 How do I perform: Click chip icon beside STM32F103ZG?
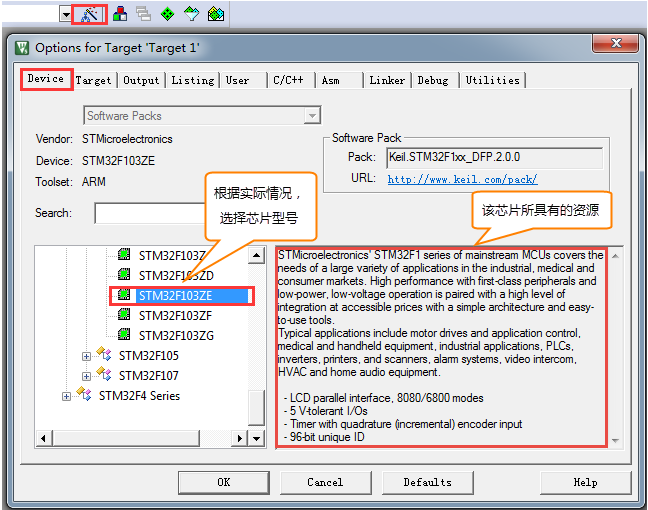(x=124, y=334)
